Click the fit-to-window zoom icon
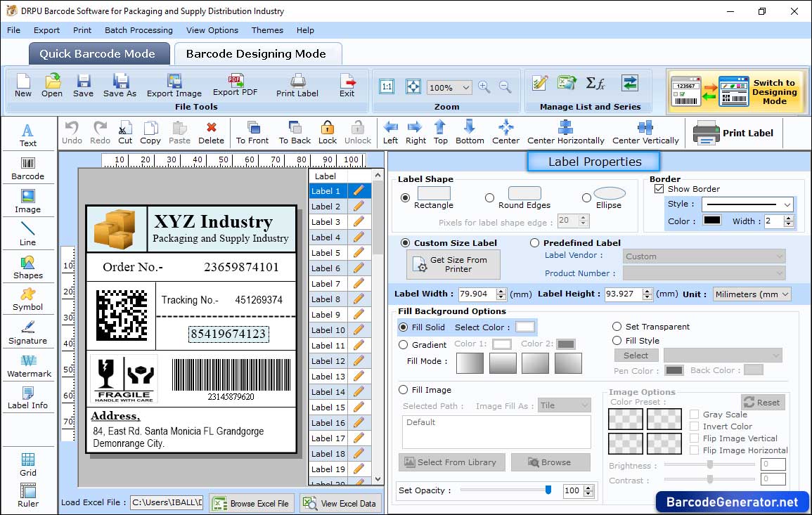Screen dimensions: 812x515 413,86
